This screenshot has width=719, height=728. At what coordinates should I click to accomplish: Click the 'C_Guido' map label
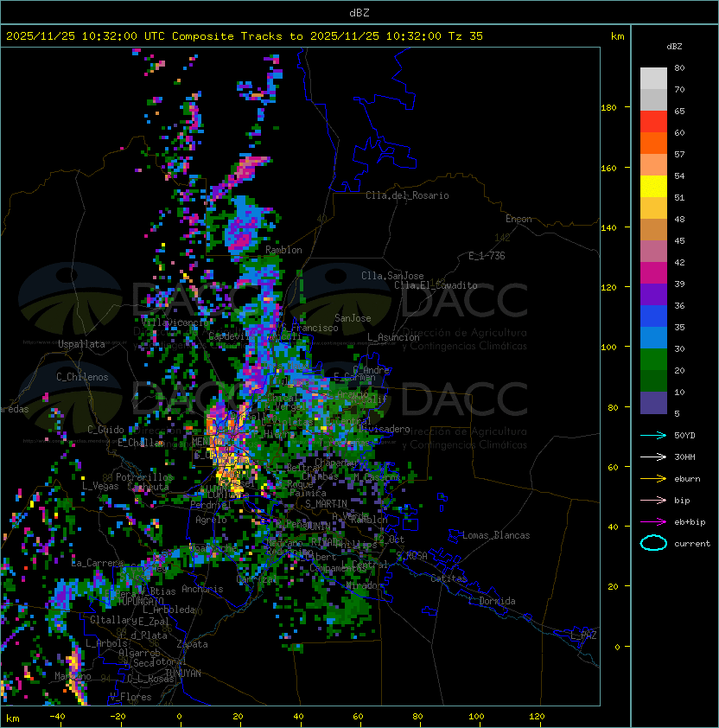pos(105,430)
